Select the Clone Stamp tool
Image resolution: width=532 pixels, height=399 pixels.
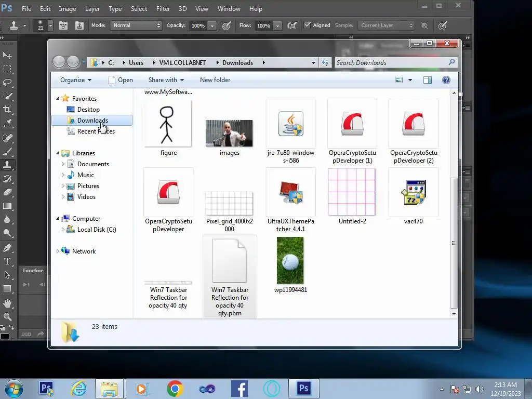(x=7, y=165)
